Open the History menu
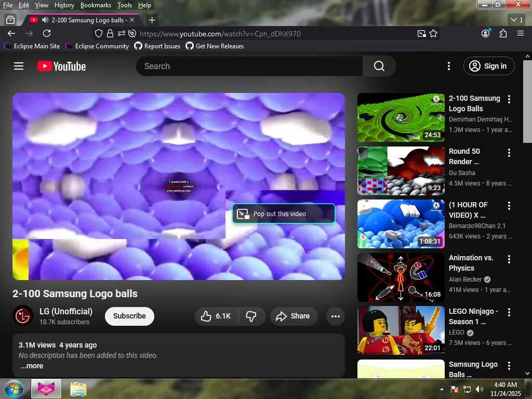 (x=64, y=5)
